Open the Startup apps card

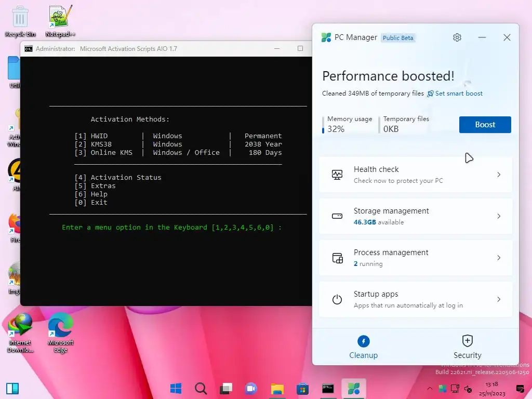pos(415,299)
